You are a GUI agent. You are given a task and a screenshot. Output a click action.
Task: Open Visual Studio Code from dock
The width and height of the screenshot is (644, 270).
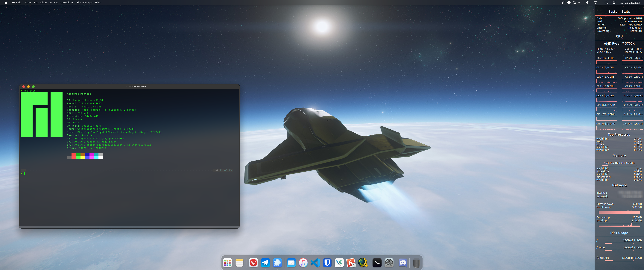[x=315, y=263]
